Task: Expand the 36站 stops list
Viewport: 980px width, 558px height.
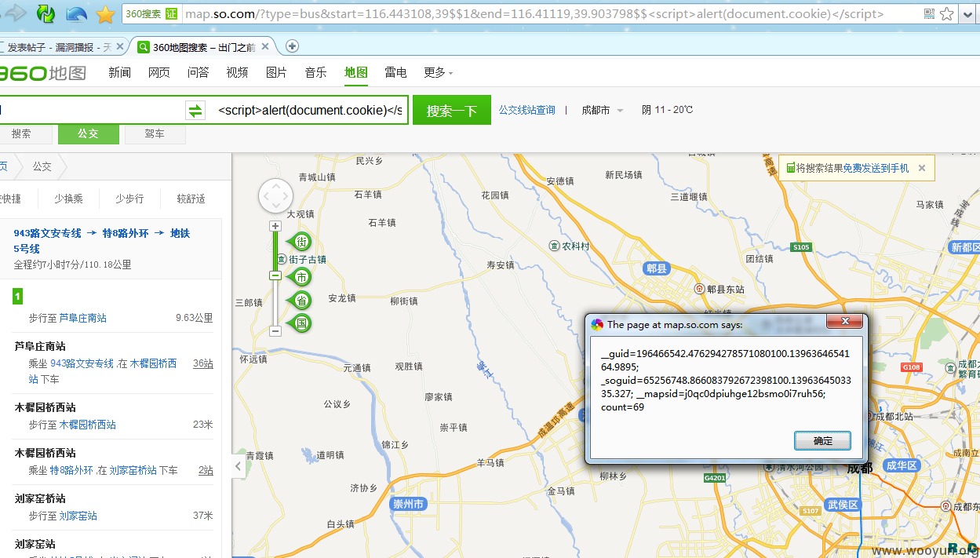Action: [x=203, y=363]
